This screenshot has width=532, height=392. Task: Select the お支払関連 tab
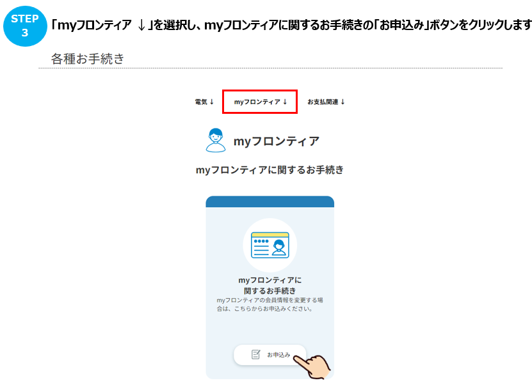[326, 101]
